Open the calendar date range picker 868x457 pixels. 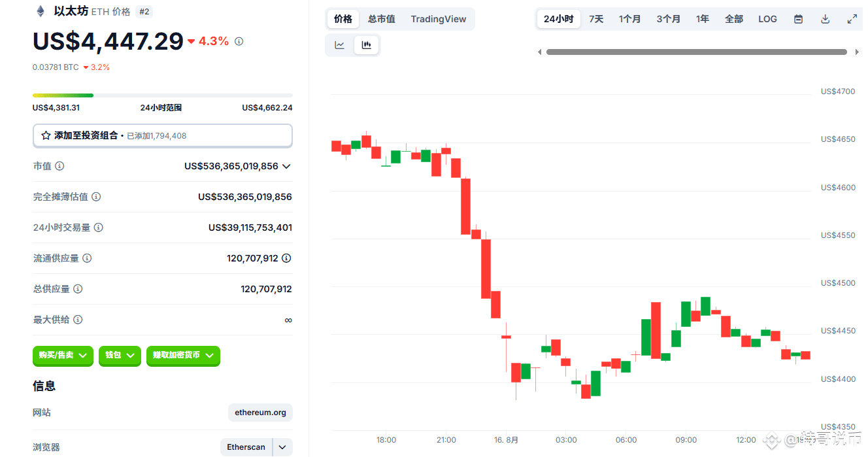tap(798, 19)
